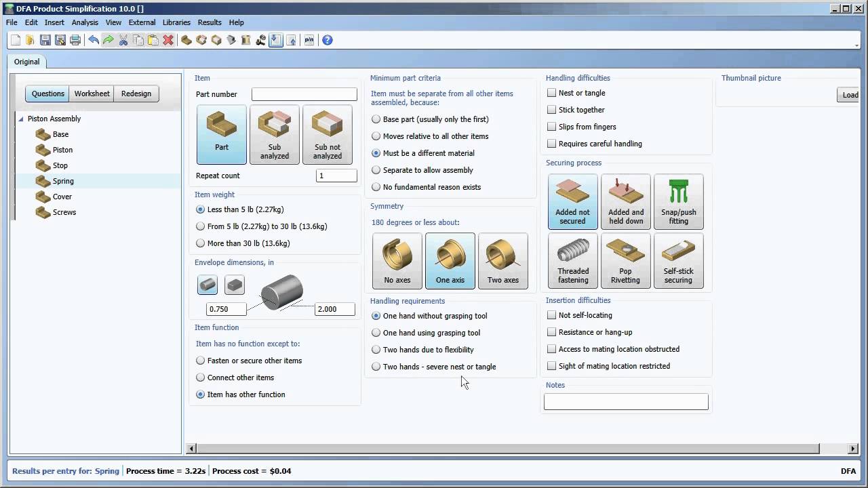Select No fundamental reason exists

426,187
